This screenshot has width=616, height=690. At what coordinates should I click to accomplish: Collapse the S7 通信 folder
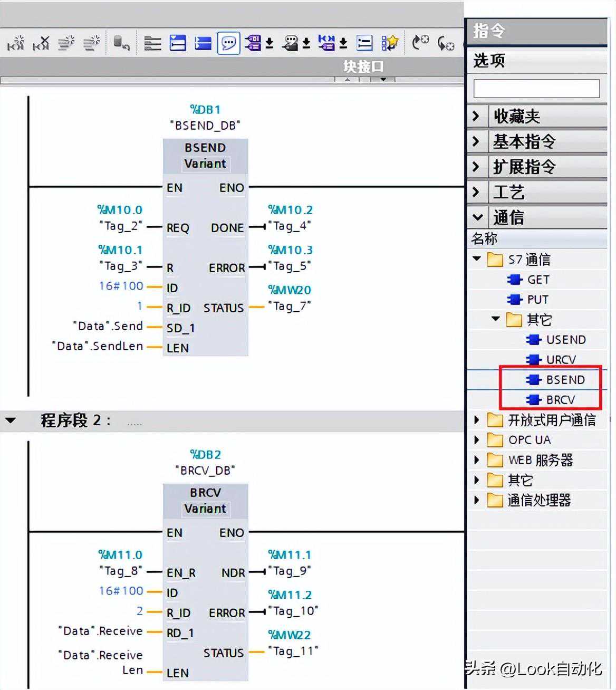(477, 259)
